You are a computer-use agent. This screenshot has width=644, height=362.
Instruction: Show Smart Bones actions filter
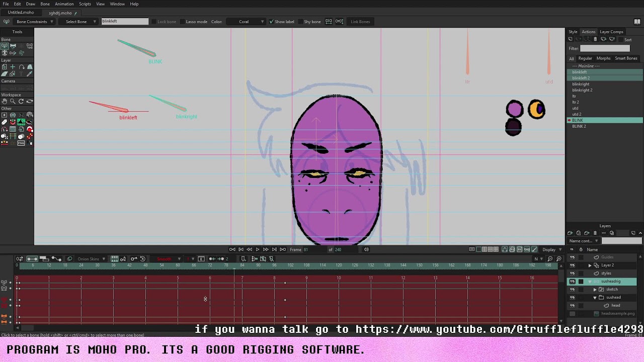click(626, 58)
